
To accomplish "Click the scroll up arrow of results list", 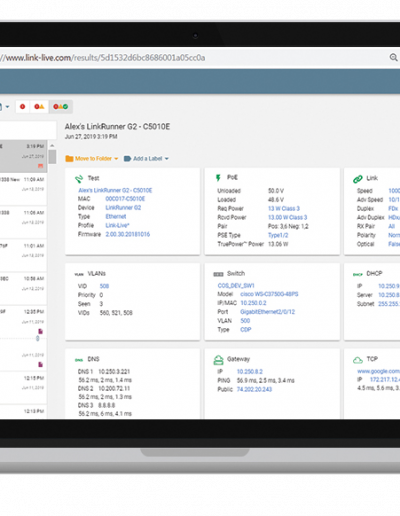I will (52, 146).
